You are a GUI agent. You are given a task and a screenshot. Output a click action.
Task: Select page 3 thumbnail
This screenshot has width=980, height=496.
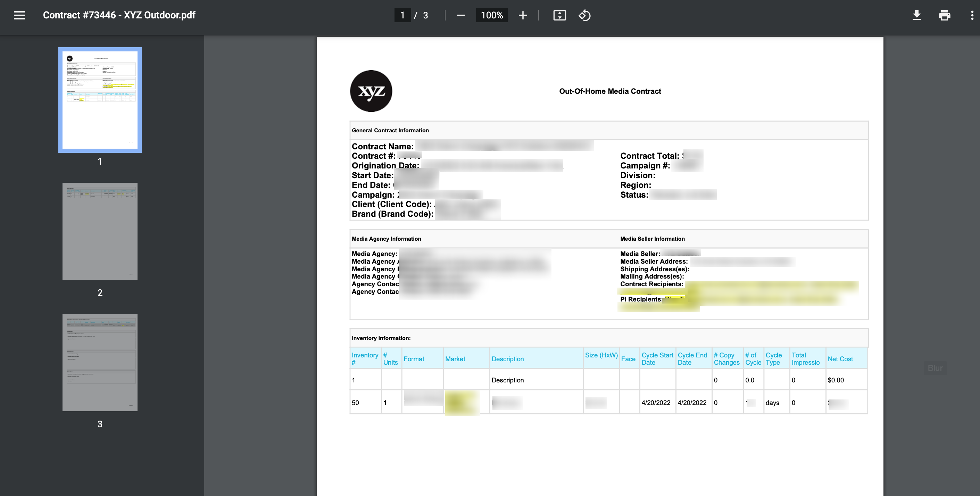click(x=100, y=363)
